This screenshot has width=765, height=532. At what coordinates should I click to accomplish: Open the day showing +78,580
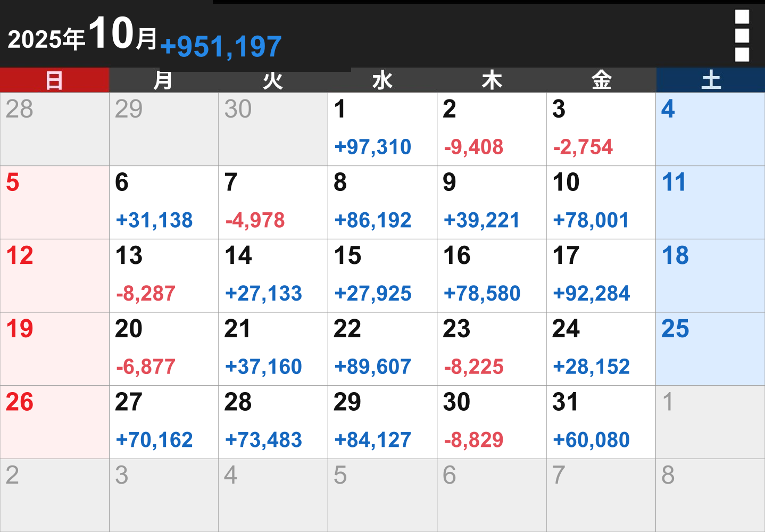point(492,276)
